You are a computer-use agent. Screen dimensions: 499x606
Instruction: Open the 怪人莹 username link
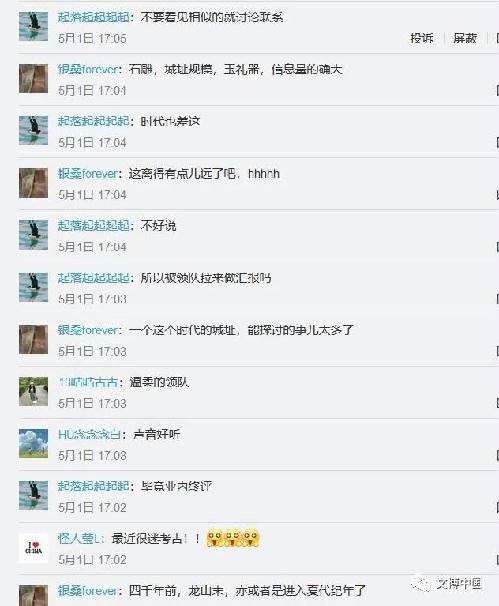pyautogui.click(x=80, y=538)
